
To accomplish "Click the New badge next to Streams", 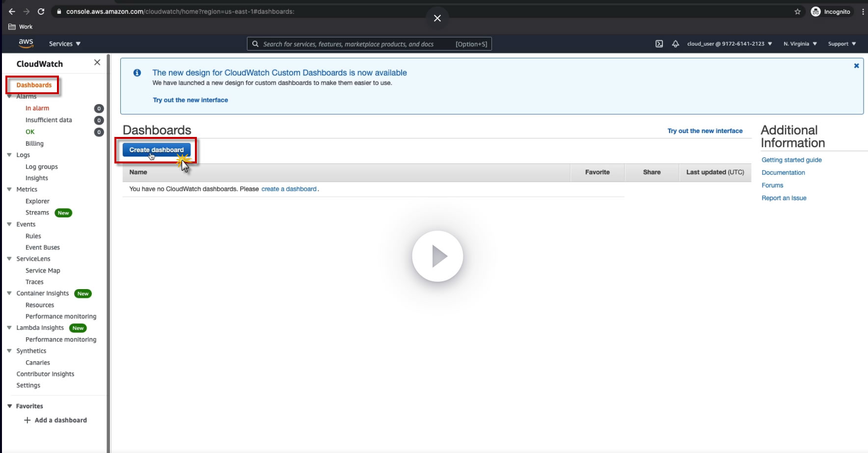I will click(x=63, y=213).
